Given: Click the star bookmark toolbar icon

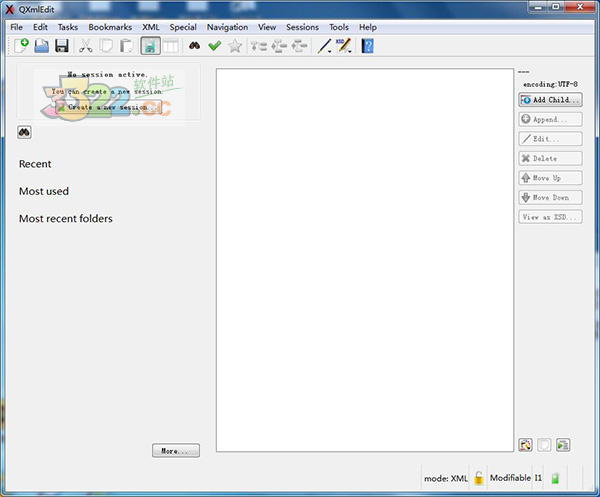Looking at the screenshot, I should pos(235,46).
